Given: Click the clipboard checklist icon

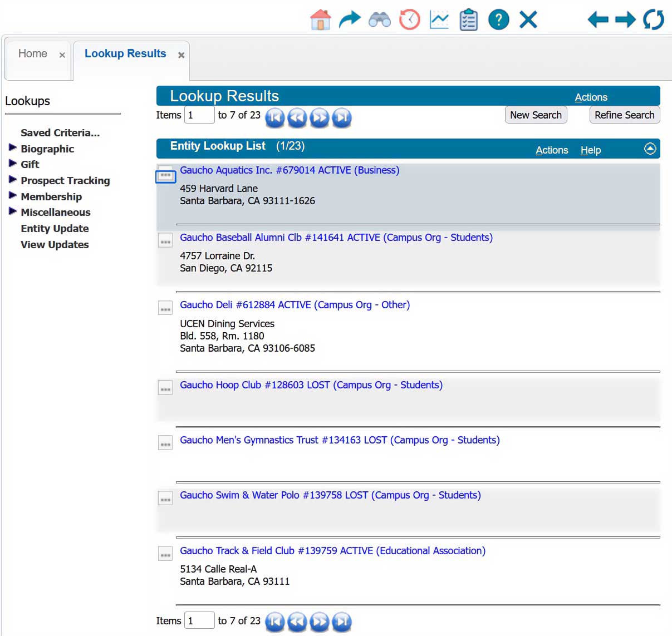Looking at the screenshot, I should tap(469, 20).
